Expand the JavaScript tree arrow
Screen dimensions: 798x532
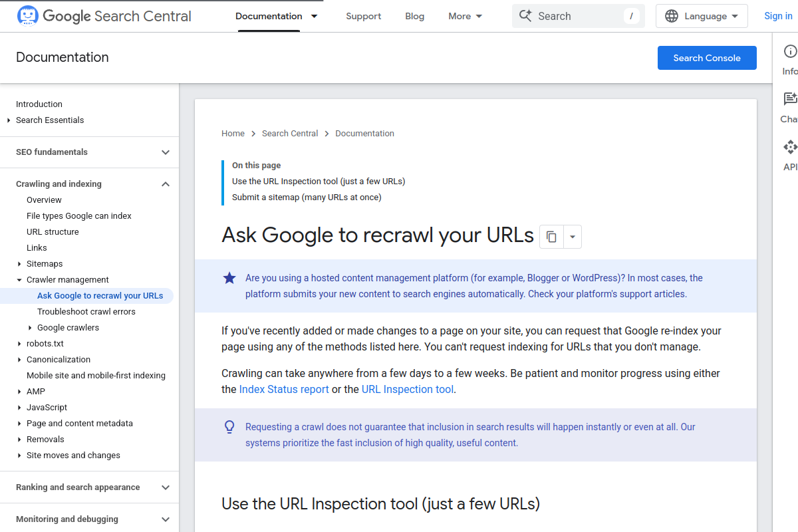[x=19, y=408]
